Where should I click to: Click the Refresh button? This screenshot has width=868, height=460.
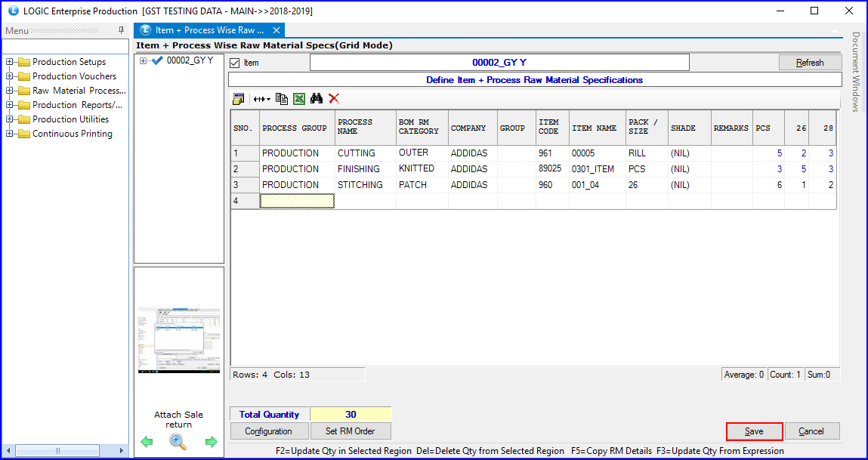[810, 63]
